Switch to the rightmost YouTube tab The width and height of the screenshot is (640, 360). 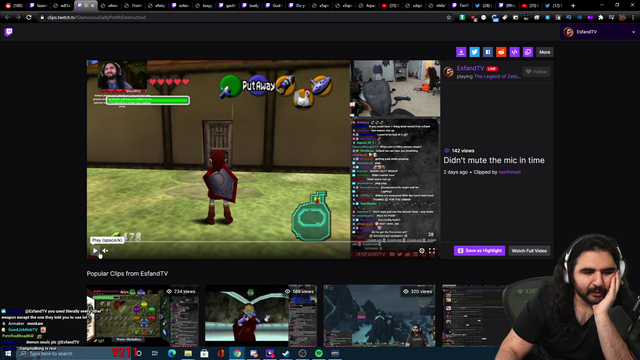[x=531, y=6]
